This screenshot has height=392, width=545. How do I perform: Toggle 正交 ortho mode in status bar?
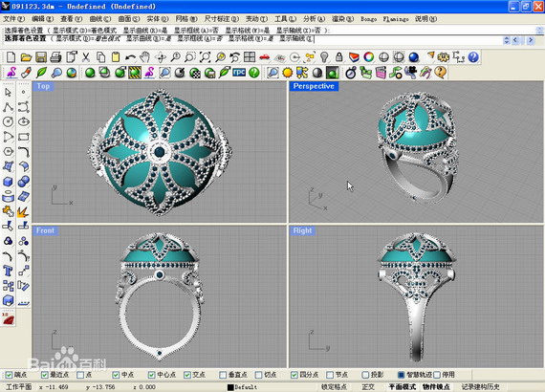368,387
